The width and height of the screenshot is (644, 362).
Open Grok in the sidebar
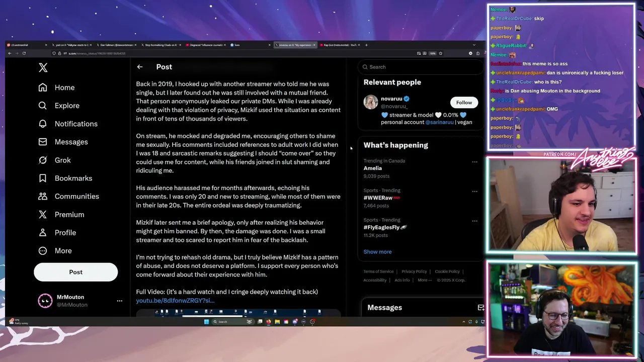(x=55, y=160)
